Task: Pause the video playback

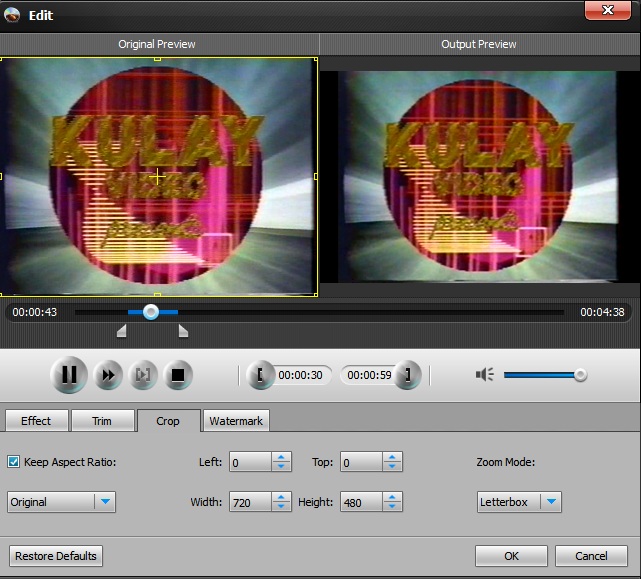Action: tap(68, 375)
